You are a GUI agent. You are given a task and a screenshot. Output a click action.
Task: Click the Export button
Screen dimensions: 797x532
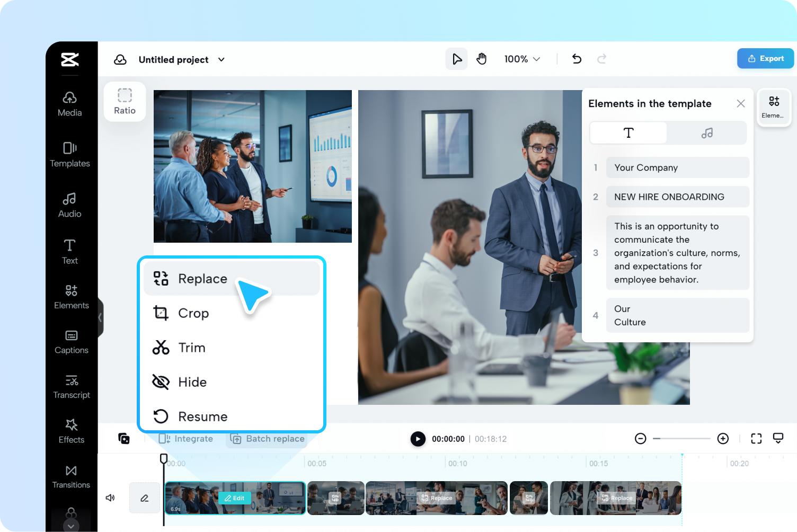point(765,58)
